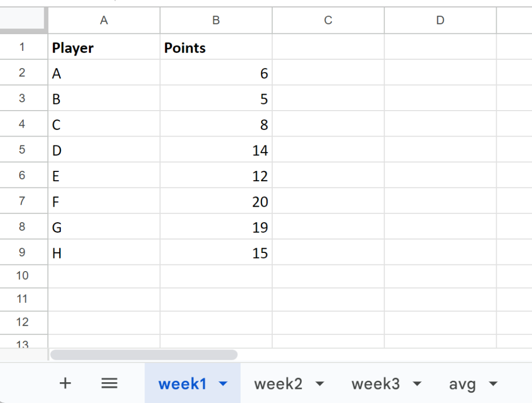The height and width of the screenshot is (403, 532).
Task: Open the All Sheets list icon
Action: pos(109,383)
